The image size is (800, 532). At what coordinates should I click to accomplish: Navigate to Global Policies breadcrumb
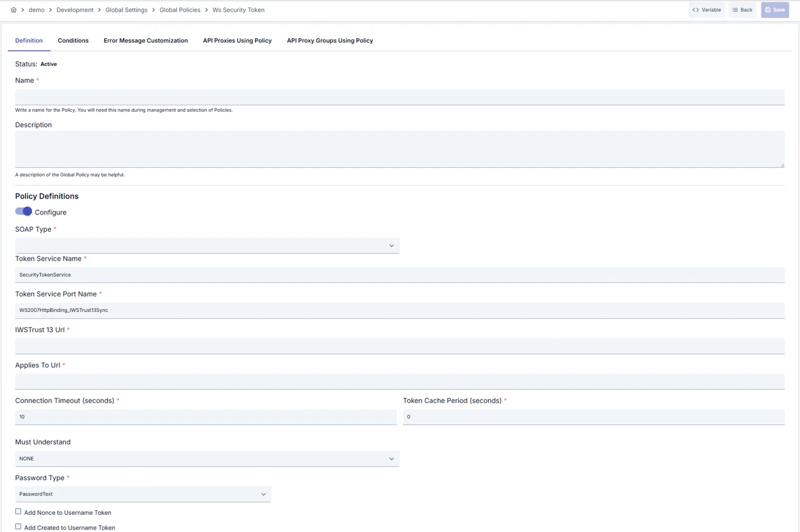pos(180,10)
